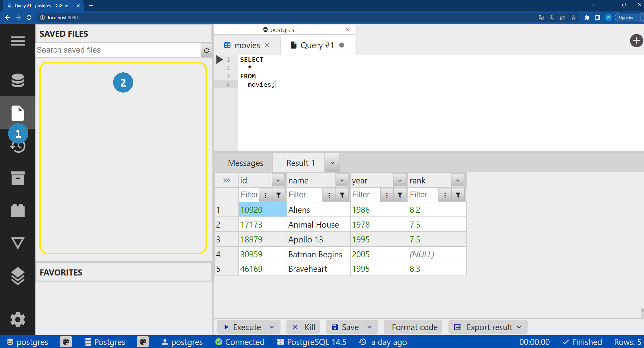Expand the year column header dropdown
This screenshot has height=348, width=644.
pyautogui.click(x=399, y=180)
